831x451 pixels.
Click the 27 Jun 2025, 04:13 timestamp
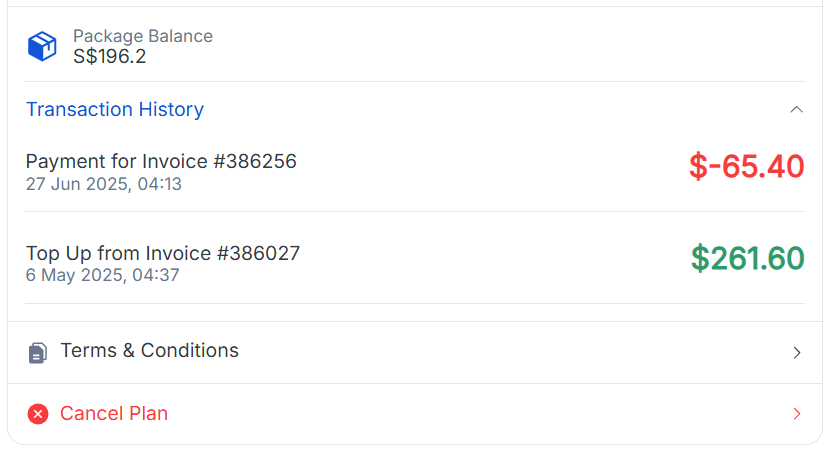[104, 184]
